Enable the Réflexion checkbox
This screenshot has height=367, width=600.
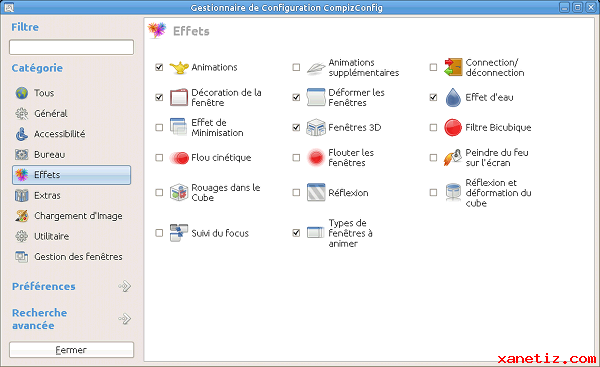pyautogui.click(x=296, y=192)
